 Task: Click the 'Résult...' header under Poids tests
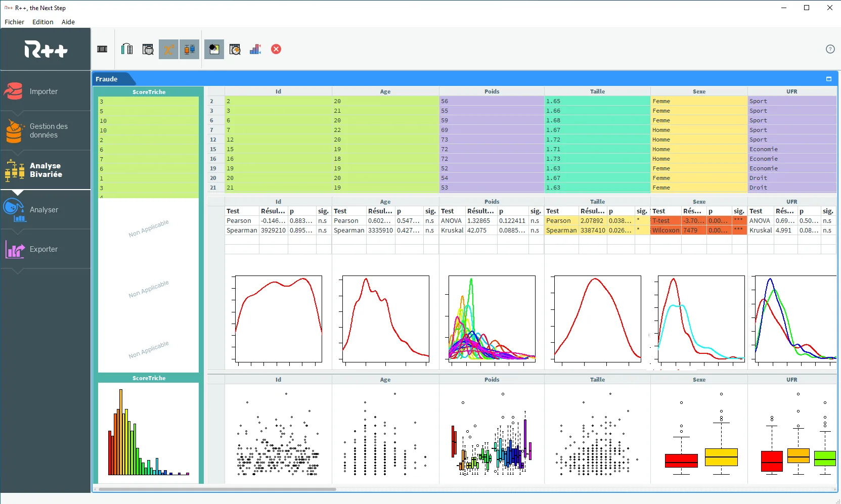tap(480, 211)
